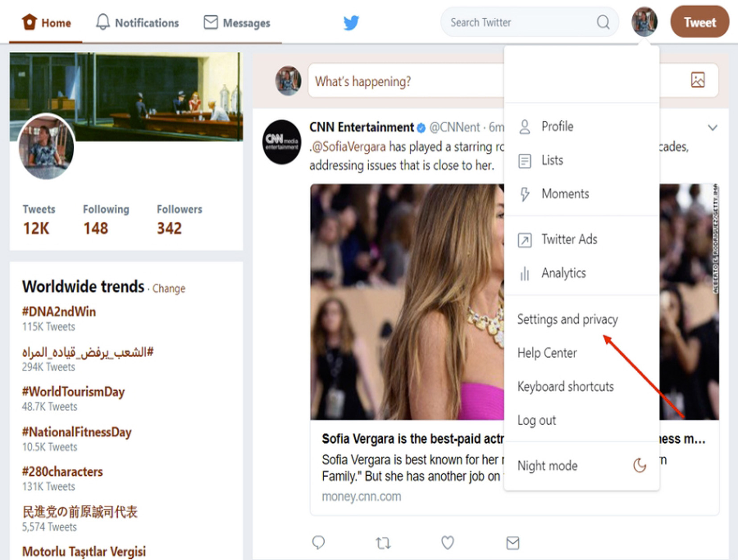Retweet the CNN Entertainment tweet

click(383, 543)
